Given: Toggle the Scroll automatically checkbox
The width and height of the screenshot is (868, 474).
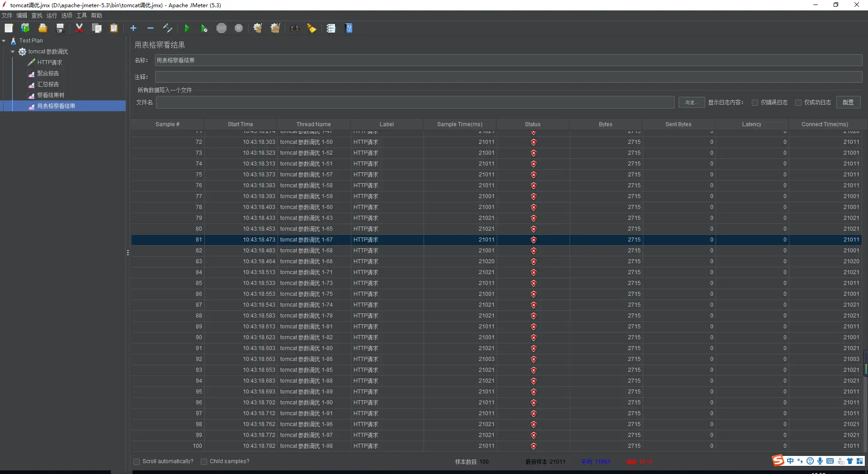Looking at the screenshot, I should coord(137,462).
